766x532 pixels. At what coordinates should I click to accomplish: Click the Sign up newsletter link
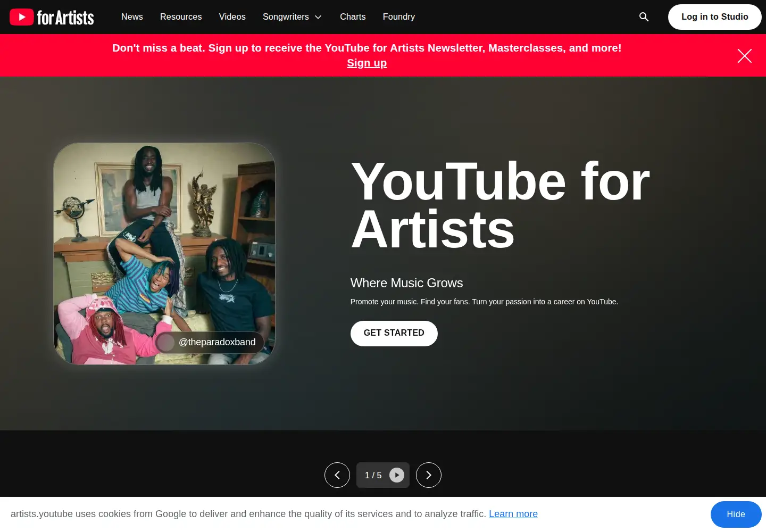pos(367,63)
